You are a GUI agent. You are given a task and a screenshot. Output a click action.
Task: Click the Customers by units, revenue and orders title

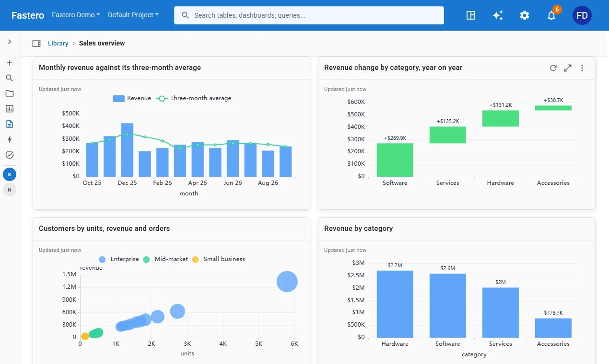pos(105,228)
